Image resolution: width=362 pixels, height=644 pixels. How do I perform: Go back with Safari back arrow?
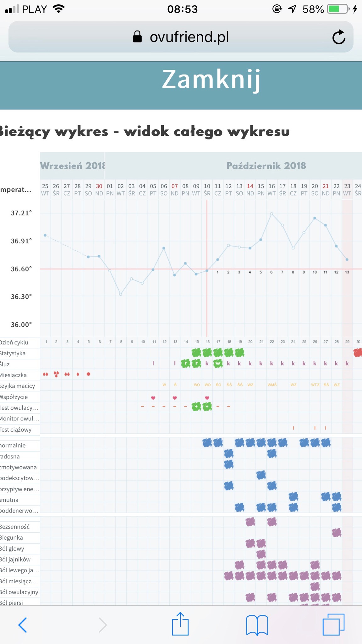tap(23, 625)
